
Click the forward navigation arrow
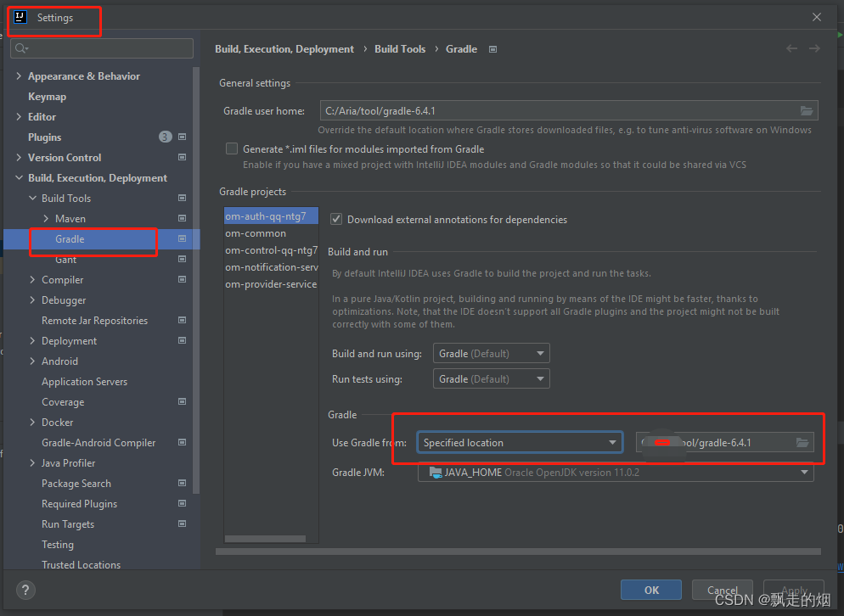[x=813, y=48]
